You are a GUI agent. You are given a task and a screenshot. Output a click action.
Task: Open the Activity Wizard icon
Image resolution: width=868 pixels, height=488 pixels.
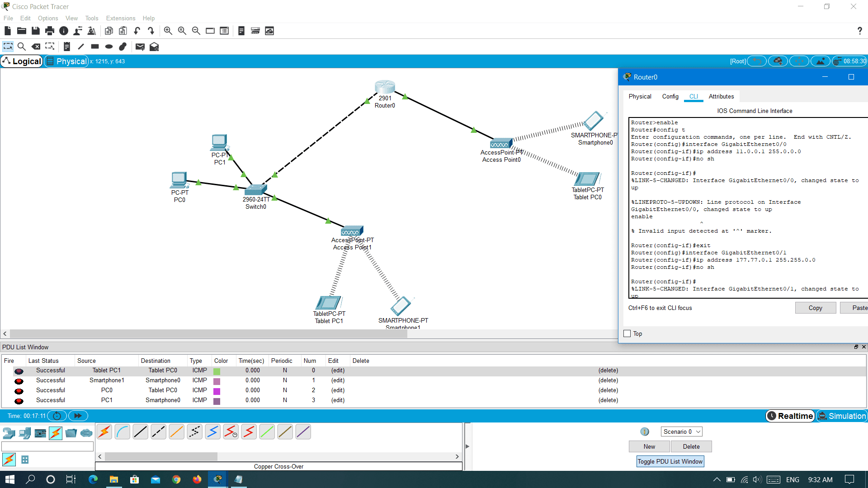78,31
